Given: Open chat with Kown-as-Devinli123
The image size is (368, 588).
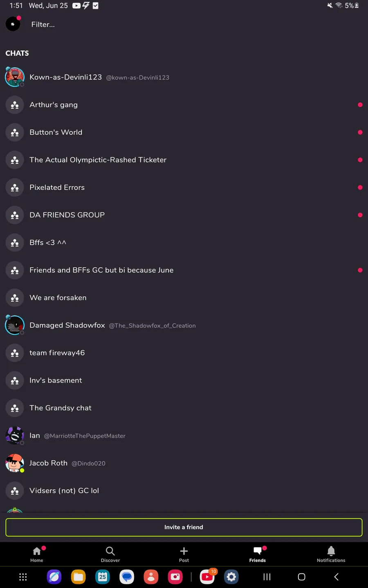Looking at the screenshot, I should click(x=184, y=77).
